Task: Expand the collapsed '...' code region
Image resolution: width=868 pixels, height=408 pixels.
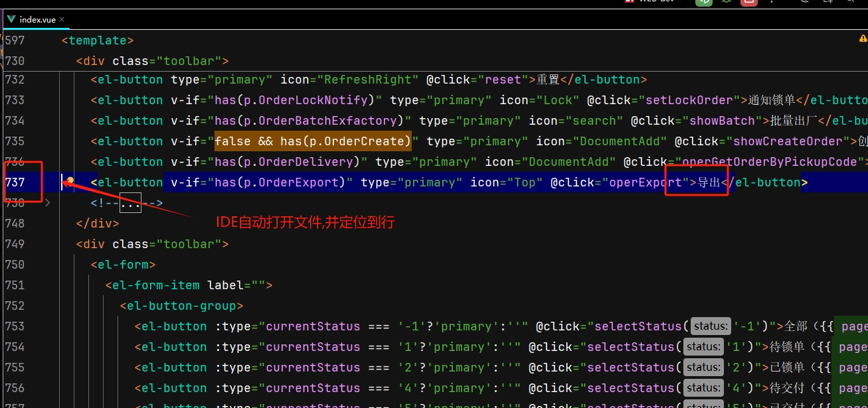Action: click(130, 202)
